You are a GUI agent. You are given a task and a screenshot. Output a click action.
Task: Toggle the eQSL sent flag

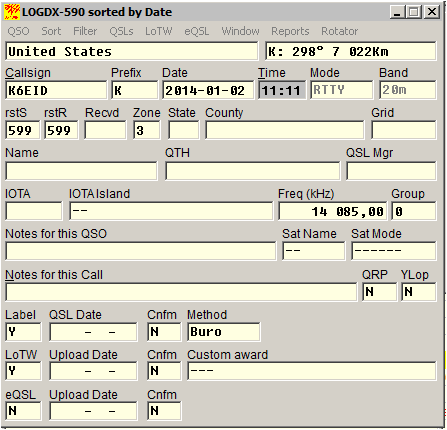coord(23,411)
